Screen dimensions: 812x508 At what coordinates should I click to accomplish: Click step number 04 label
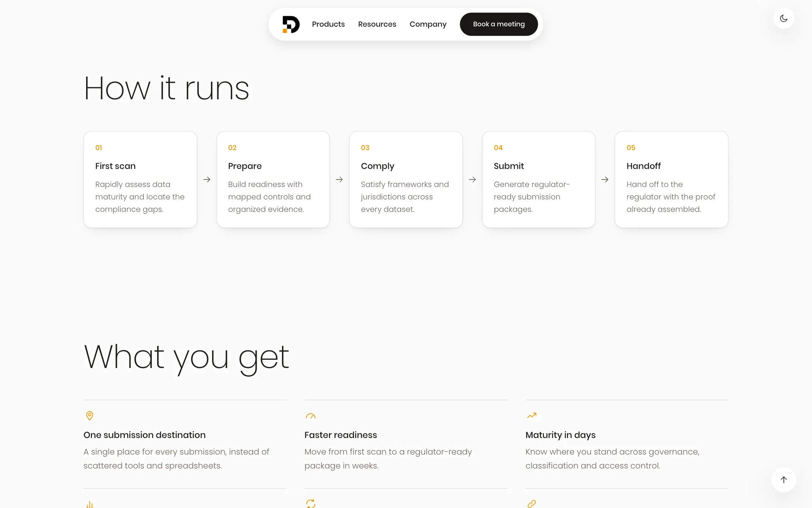pyautogui.click(x=498, y=148)
